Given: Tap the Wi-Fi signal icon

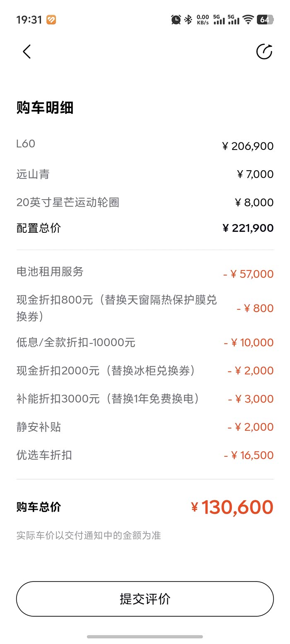Looking at the screenshot, I should point(248,19).
